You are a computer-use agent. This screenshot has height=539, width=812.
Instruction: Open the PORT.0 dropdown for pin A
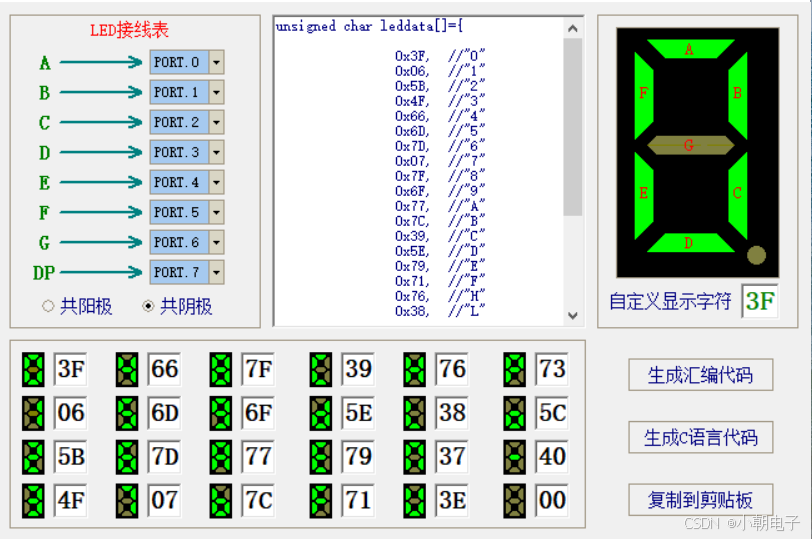216,62
